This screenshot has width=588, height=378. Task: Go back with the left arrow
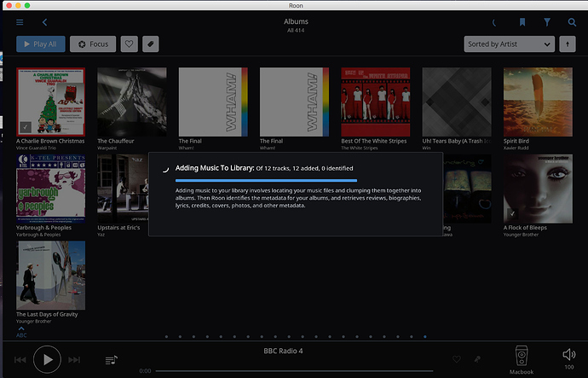(44, 22)
